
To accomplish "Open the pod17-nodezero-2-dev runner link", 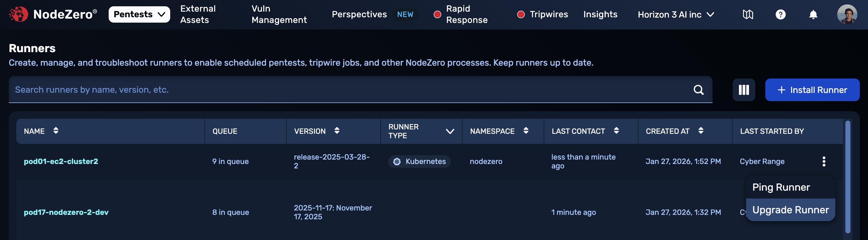I will 66,212.
